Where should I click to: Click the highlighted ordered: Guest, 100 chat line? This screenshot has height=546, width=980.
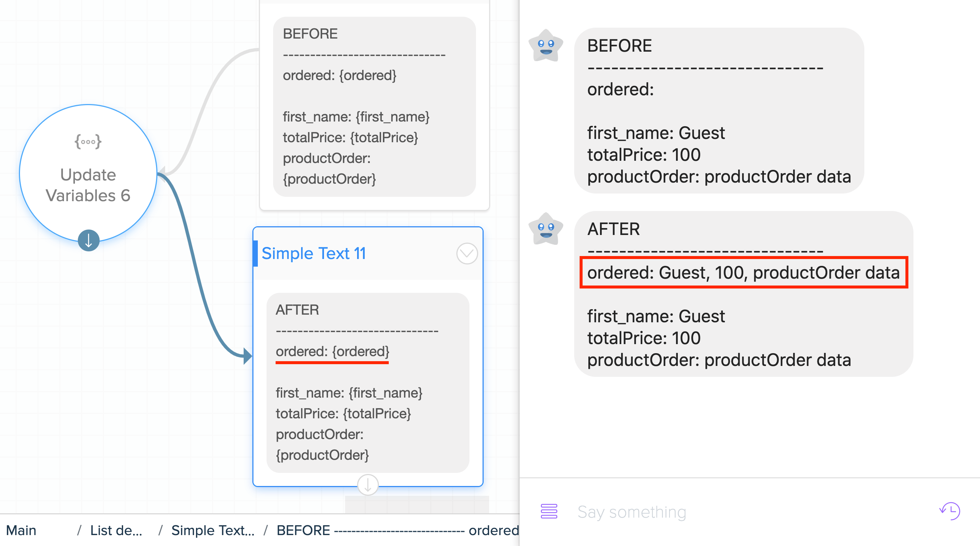click(744, 272)
